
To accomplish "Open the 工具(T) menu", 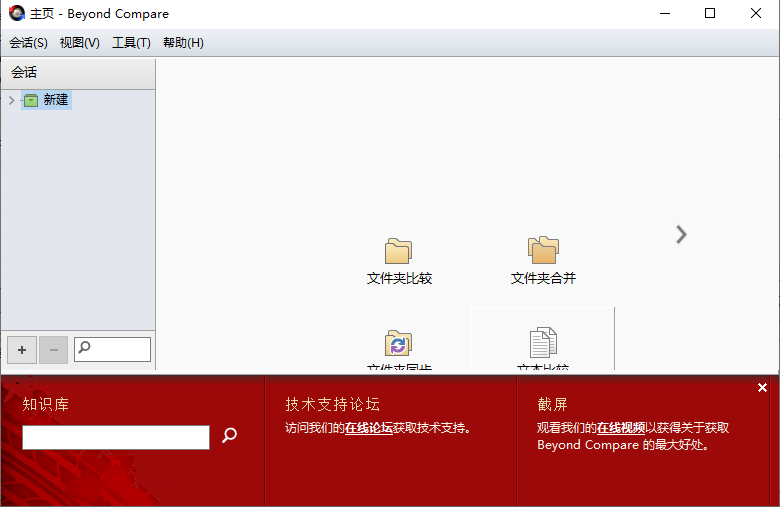I will (x=131, y=43).
